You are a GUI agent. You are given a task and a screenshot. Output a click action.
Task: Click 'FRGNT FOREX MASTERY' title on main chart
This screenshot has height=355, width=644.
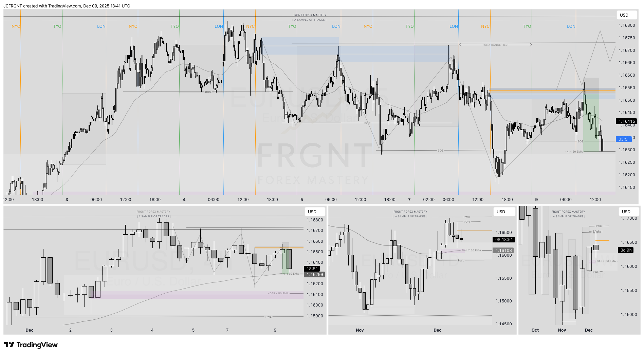pyautogui.click(x=309, y=15)
